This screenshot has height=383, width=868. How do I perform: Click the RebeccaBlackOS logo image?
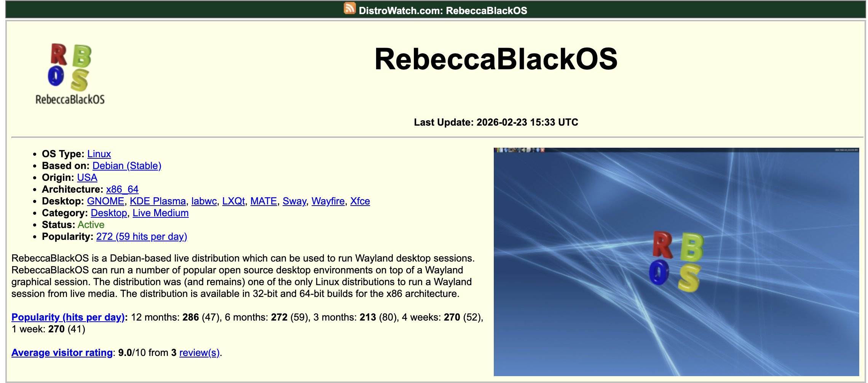[70, 74]
